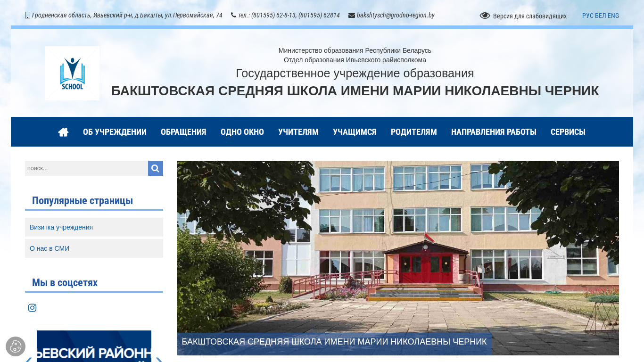Click the building icon beside the address
The image size is (644, 362).
pos(27,15)
